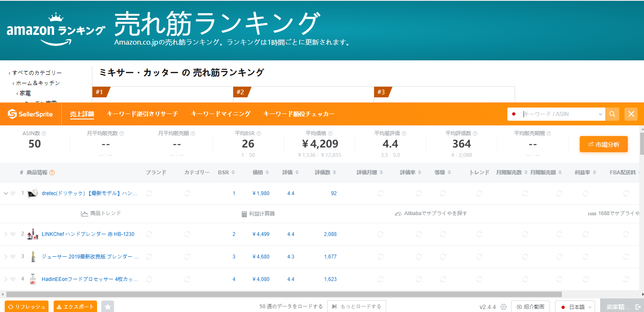Toggle heart for HadinEEon product
644x312 pixels.
13,279
